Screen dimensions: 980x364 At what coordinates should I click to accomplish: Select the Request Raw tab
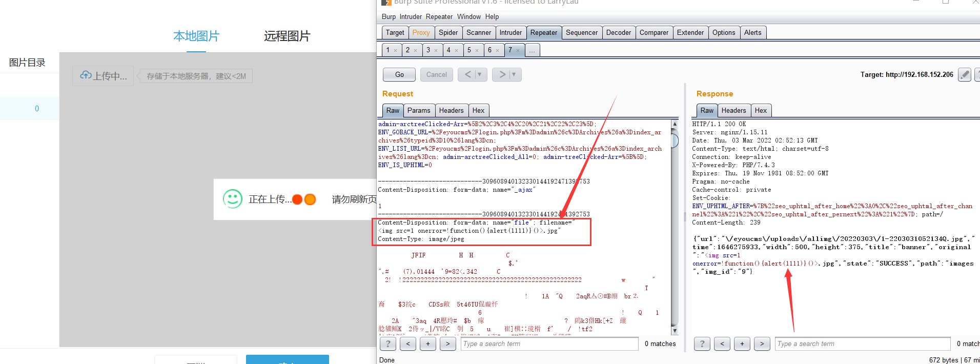(x=393, y=110)
